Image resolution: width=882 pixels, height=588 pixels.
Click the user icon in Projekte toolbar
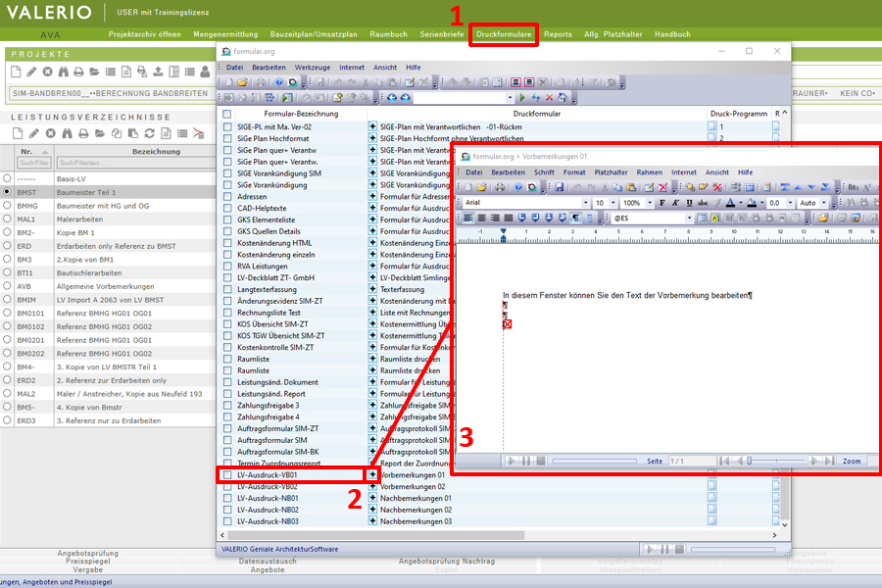205,72
